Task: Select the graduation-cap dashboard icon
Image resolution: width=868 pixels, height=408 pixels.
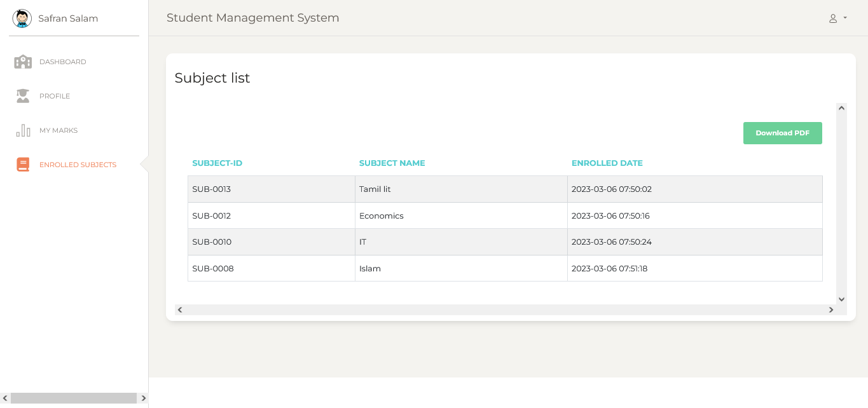Action: click(x=22, y=61)
